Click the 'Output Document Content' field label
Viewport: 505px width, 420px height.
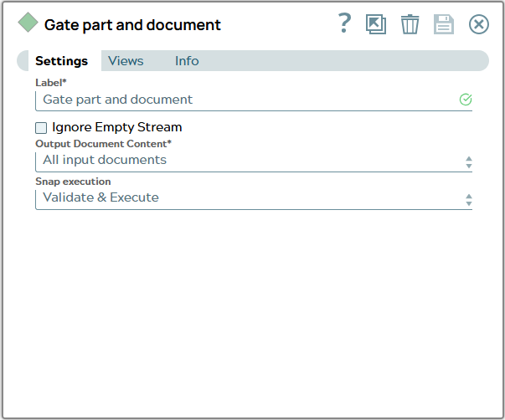coord(103,144)
